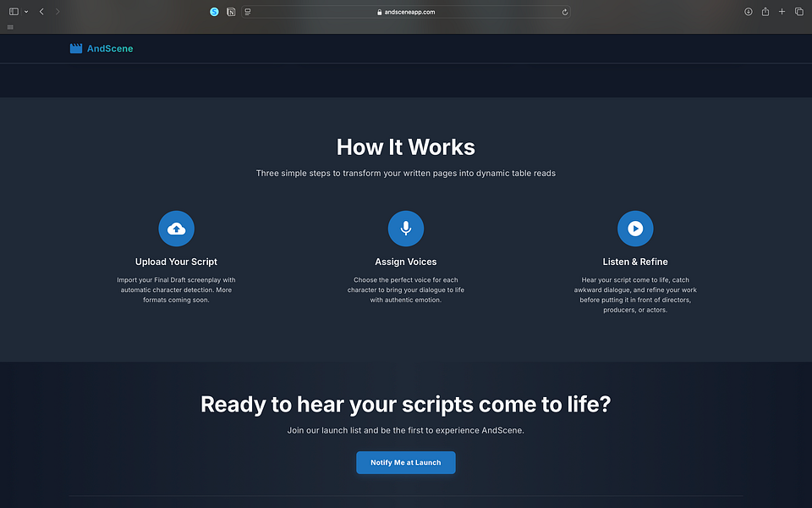Go forward with the browser forward arrow
Image resolution: width=812 pixels, height=508 pixels.
pyautogui.click(x=58, y=11)
